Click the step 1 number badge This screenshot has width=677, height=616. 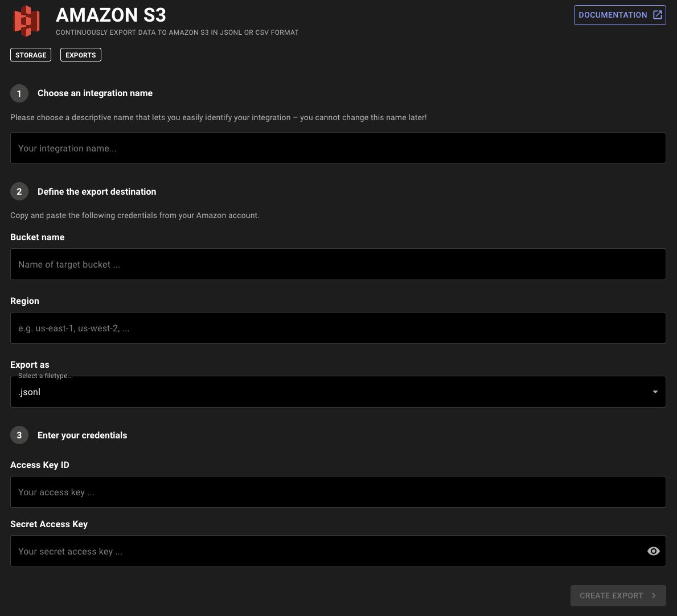(19, 93)
